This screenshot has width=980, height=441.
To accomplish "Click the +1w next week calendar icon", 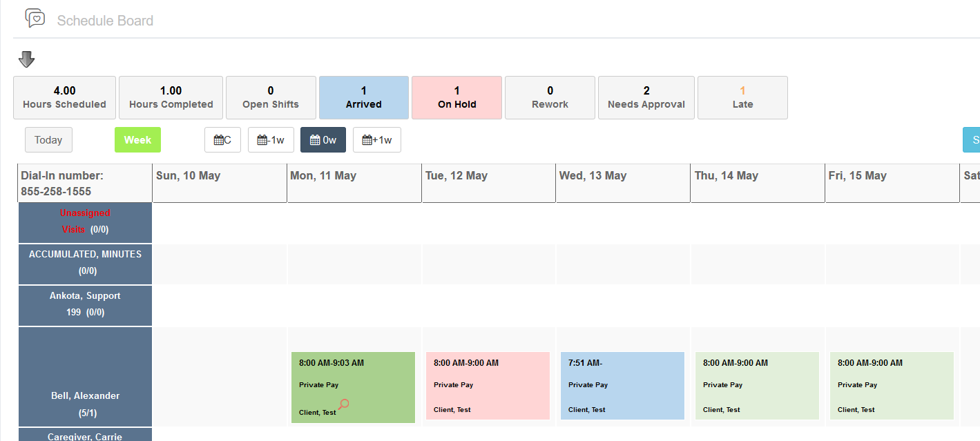I will click(x=377, y=139).
